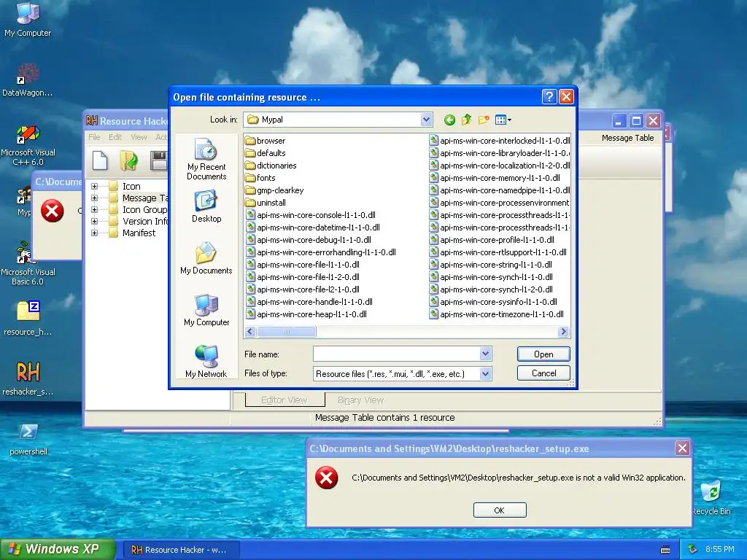Expand the Icon Group tree node
This screenshot has width=747, height=560.
click(x=94, y=209)
